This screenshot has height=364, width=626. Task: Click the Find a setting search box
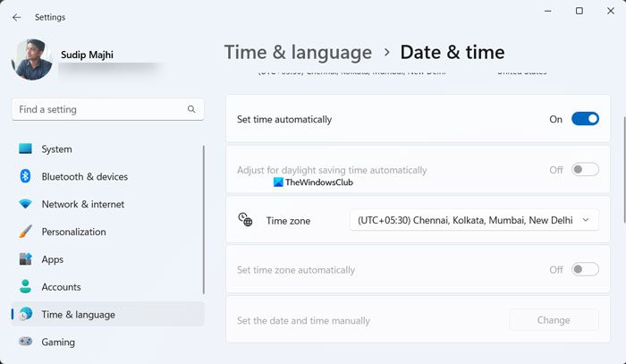(98, 109)
